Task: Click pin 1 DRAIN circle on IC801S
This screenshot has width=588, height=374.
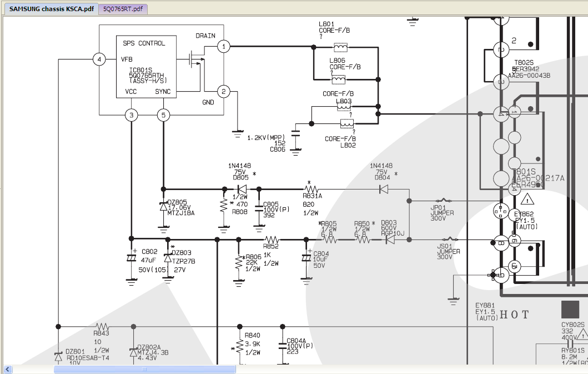Action: [223, 47]
